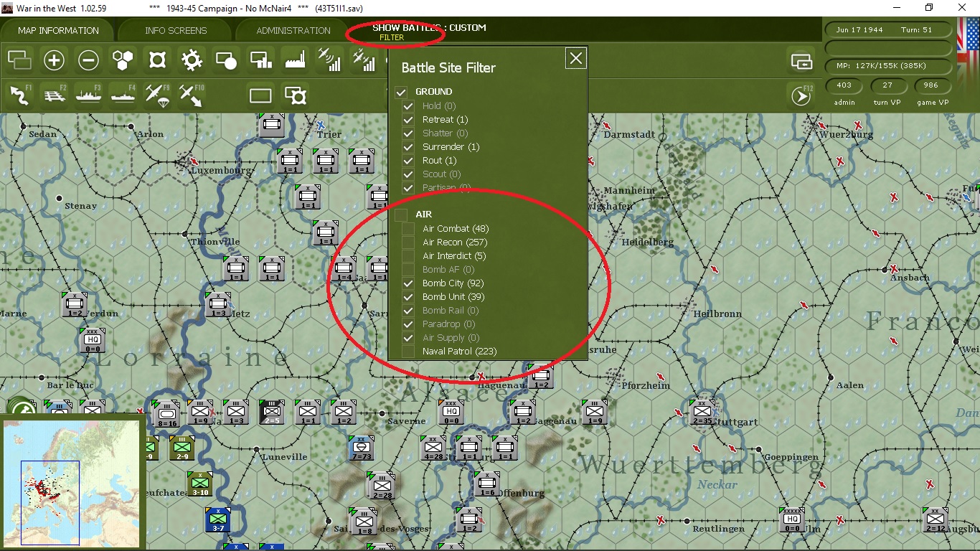
Task: Toggle the hex grid display icon
Action: click(123, 60)
